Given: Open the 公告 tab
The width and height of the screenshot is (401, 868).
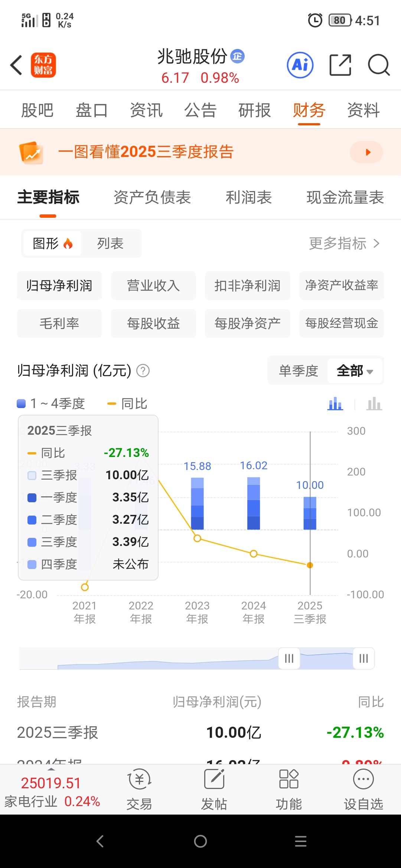Looking at the screenshot, I should coord(200,110).
